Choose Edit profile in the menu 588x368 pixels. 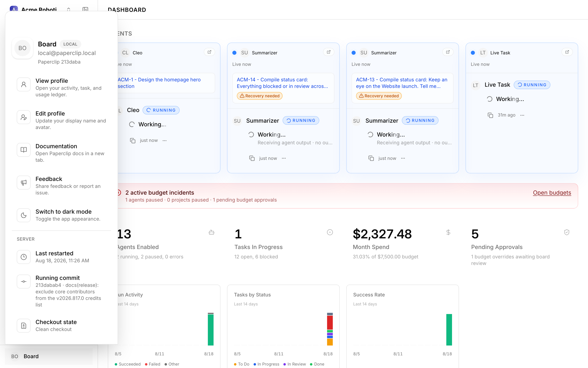click(61, 120)
